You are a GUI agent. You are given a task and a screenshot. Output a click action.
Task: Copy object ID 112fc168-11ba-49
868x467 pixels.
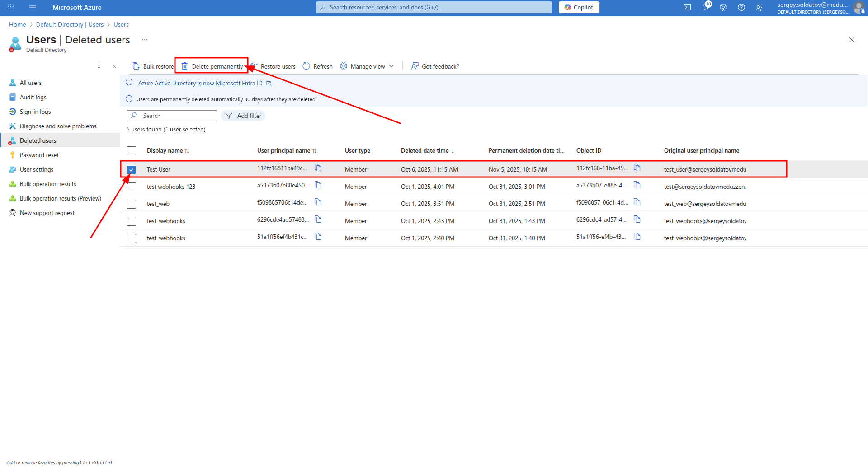pos(637,168)
